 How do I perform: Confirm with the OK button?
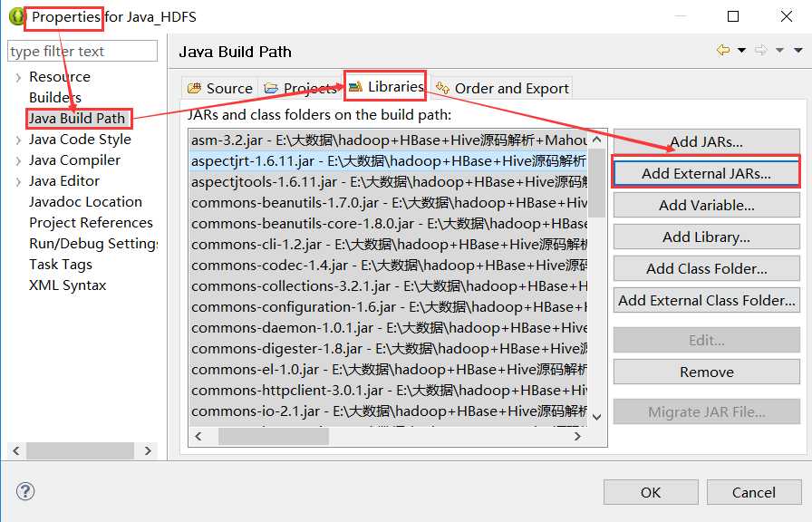651,492
